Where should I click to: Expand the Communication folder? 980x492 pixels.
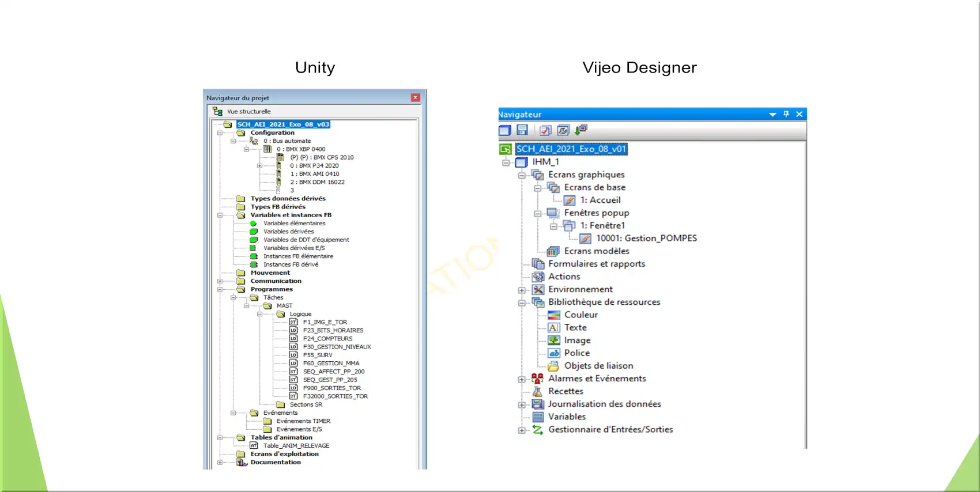(x=220, y=281)
